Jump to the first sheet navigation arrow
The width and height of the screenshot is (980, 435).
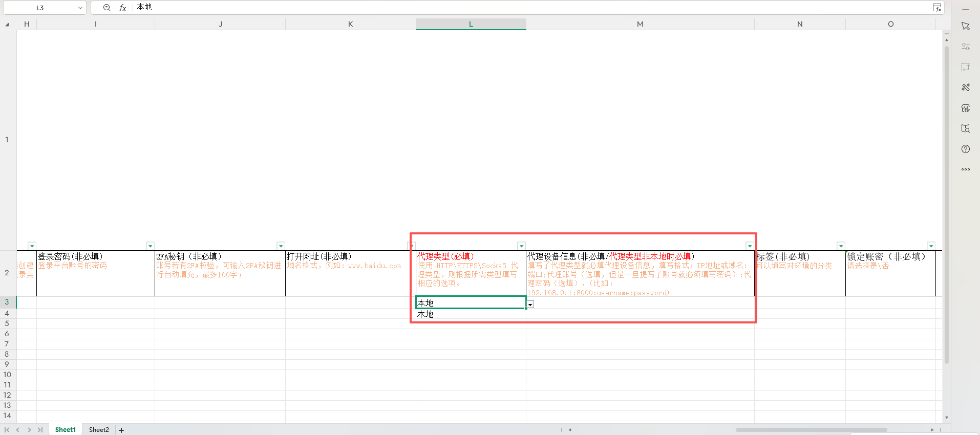pos(7,430)
